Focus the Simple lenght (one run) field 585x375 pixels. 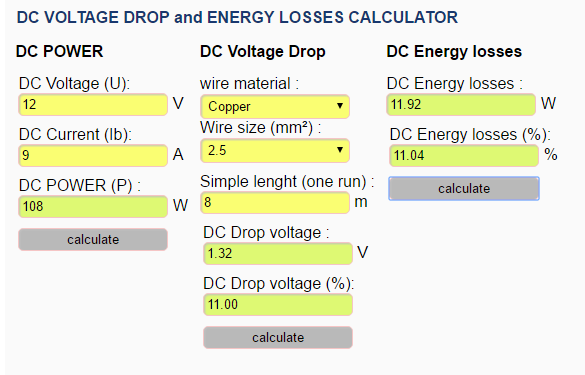click(275, 202)
